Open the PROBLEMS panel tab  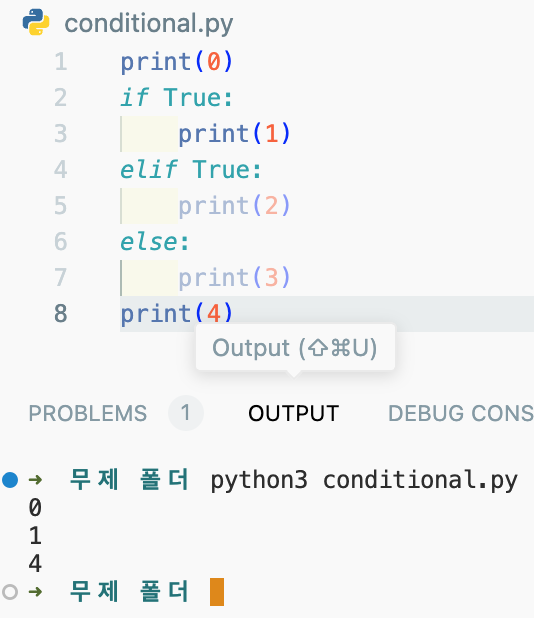[x=87, y=413]
